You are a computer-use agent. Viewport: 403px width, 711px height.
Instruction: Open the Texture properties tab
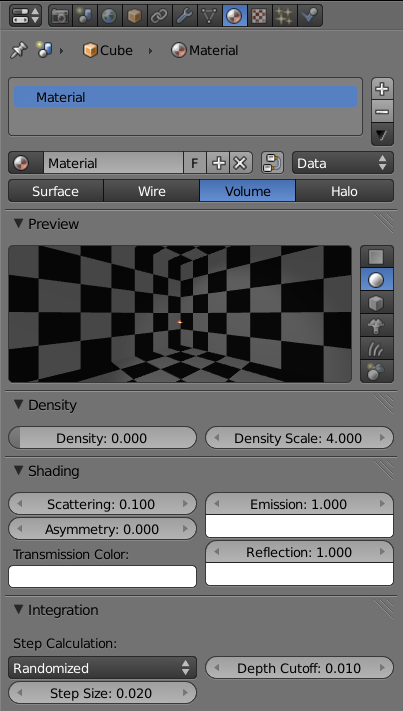tap(259, 15)
